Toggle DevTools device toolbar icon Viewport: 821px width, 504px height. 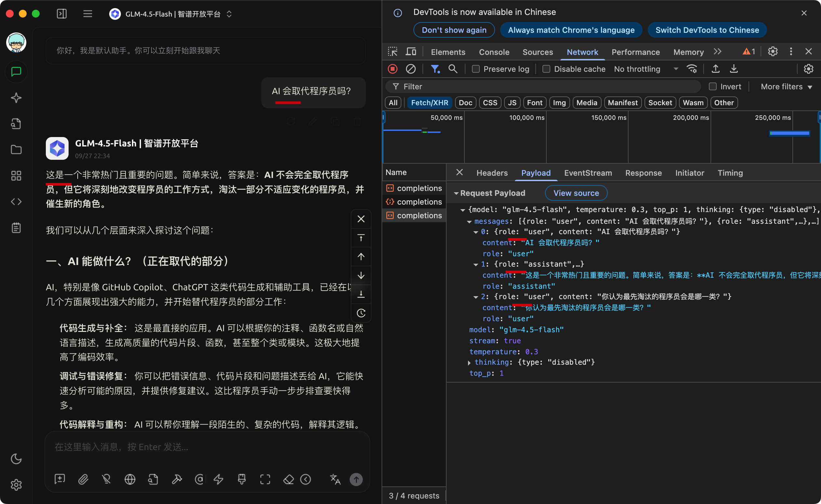pyautogui.click(x=411, y=52)
